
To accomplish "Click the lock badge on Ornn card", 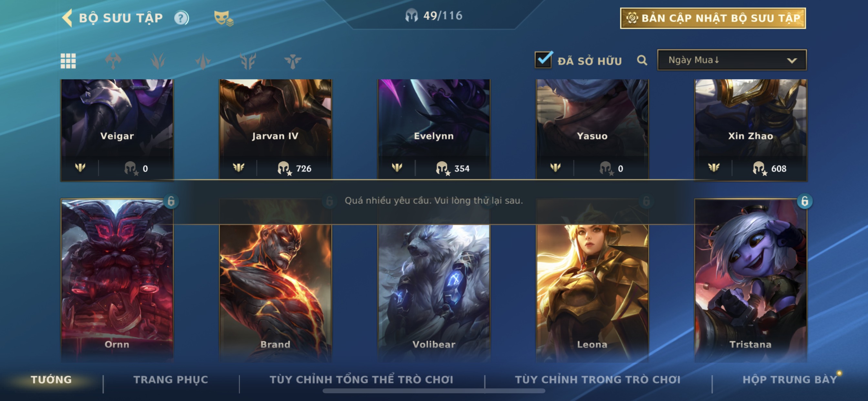I will 171,201.
